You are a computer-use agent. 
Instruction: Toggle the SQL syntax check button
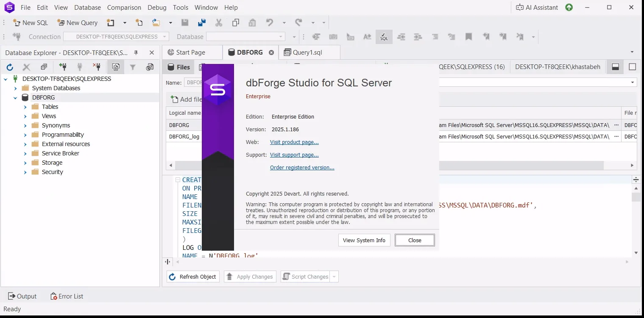(384, 37)
